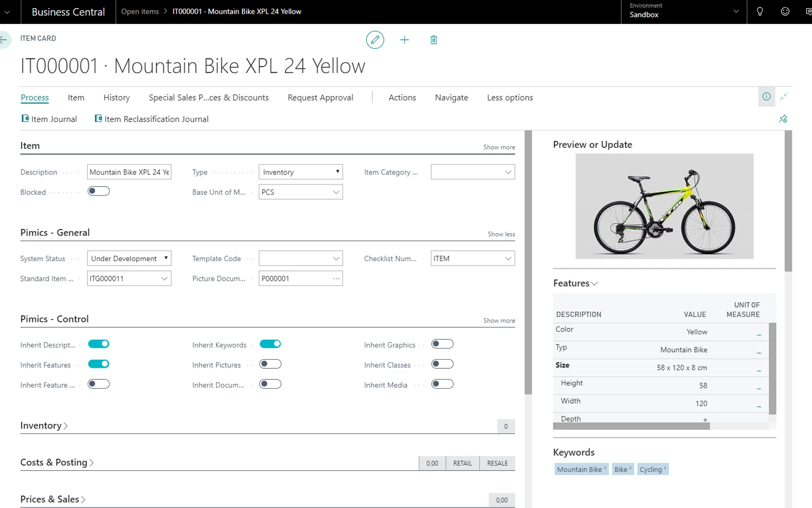
Task: Click the back arrow icon
Action: pyautogui.click(x=4, y=39)
